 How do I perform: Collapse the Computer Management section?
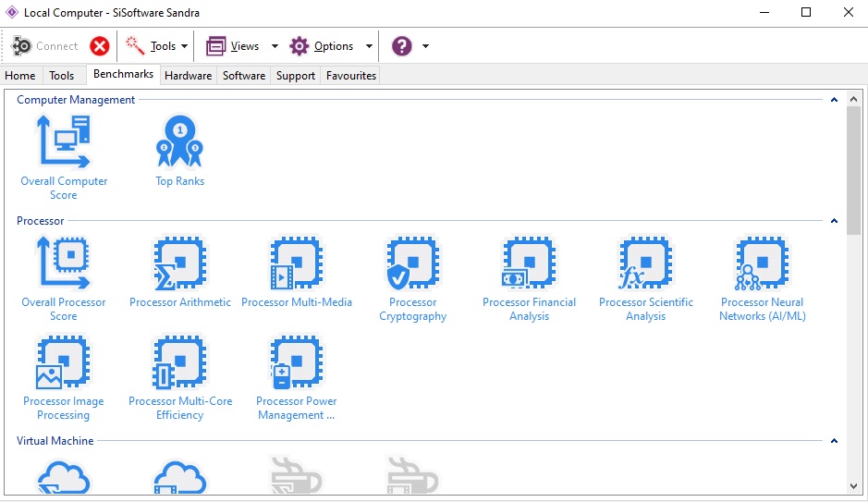pyautogui.click(x=834, y=100)
